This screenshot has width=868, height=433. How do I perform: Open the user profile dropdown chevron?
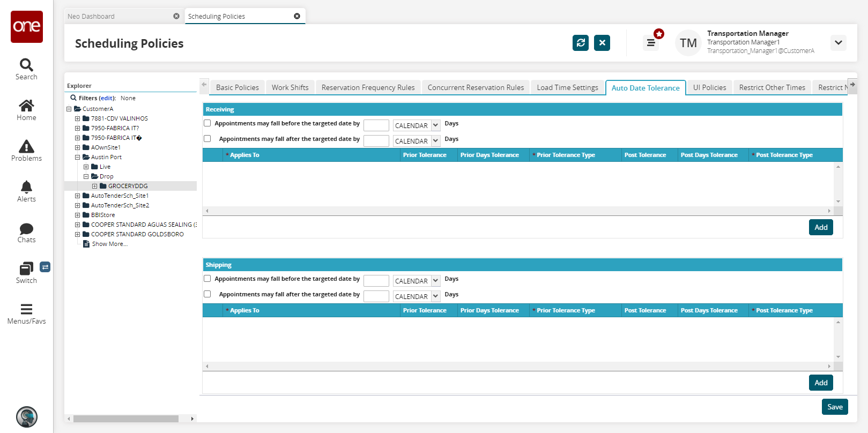click(838, 43)
